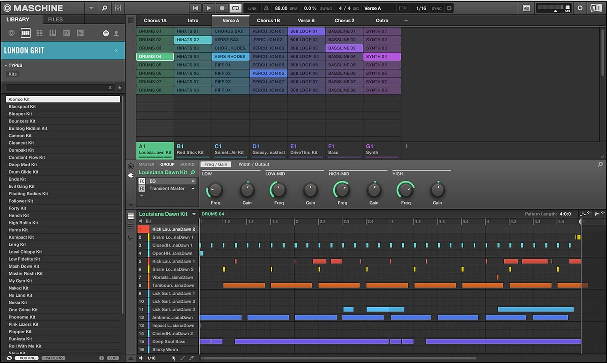Mute the Louisiana Dawn Kit with the speaker icon
607x364 pixels.
(141, 221)
